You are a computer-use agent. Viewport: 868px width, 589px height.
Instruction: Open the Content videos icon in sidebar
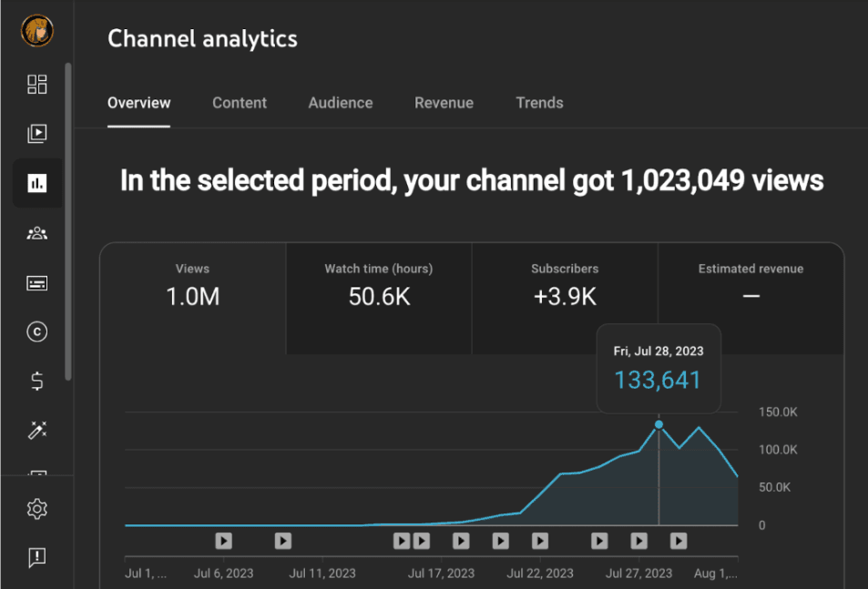tap(36, 134)
